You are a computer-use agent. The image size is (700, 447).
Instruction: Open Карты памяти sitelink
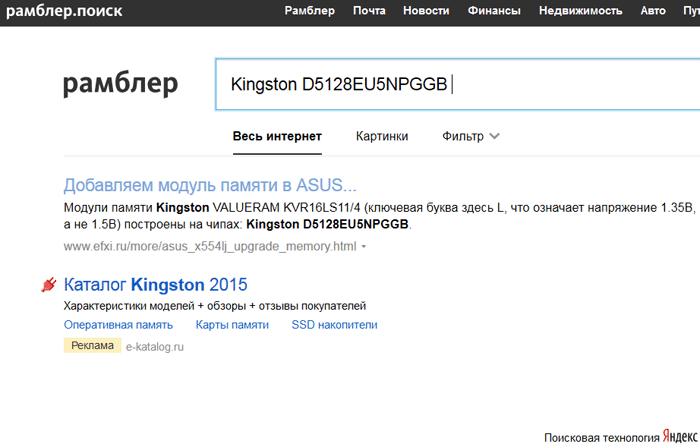tap(232, 325)
